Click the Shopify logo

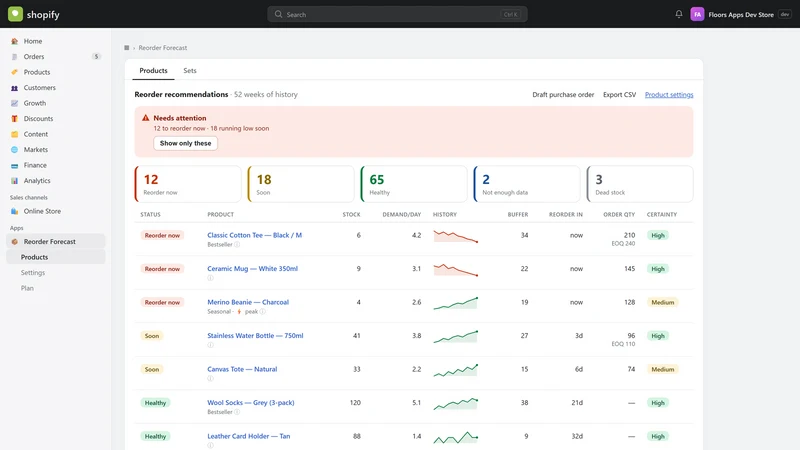(34, 14)
